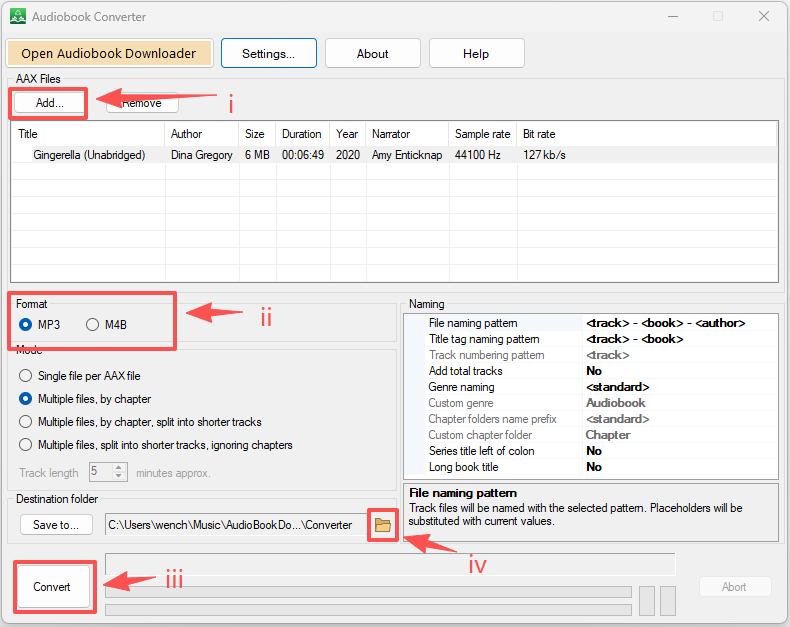
Task: Sort file list by Duration column header
Action: click(x=301, y=134)
